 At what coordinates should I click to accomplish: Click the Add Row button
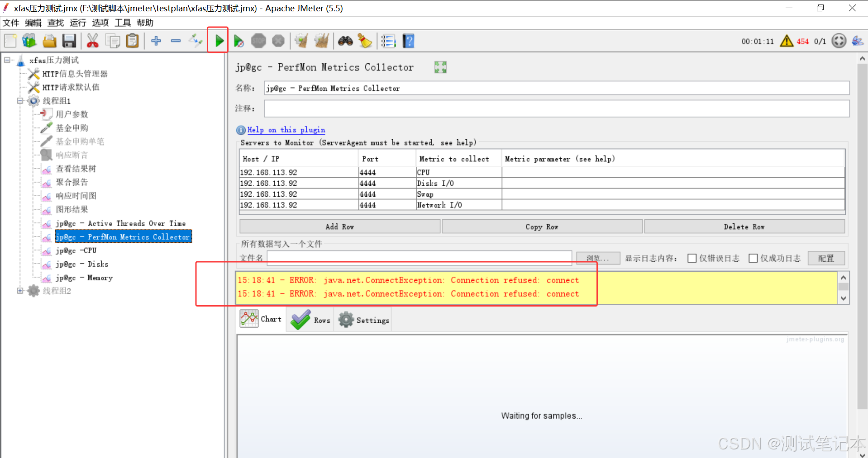pos(340,227)
